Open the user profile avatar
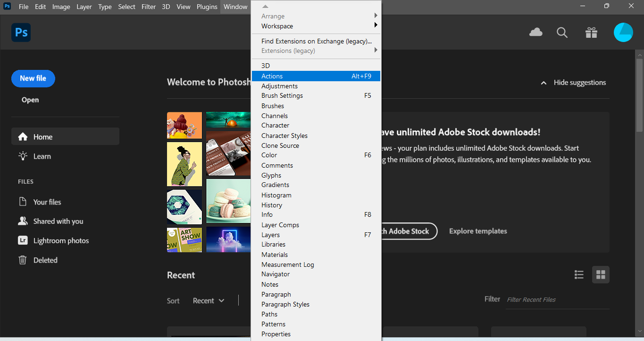Viewport: 644px width, 341px height. pos(623,32)
